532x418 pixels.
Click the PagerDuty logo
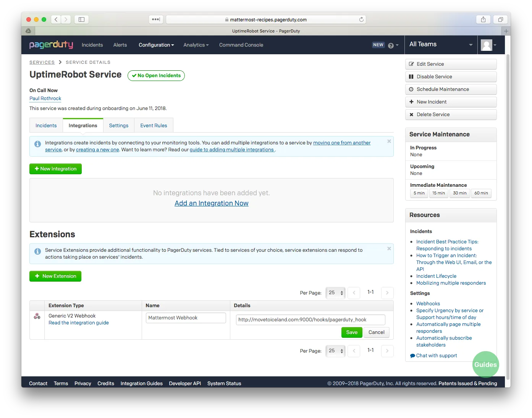[51, 45]
